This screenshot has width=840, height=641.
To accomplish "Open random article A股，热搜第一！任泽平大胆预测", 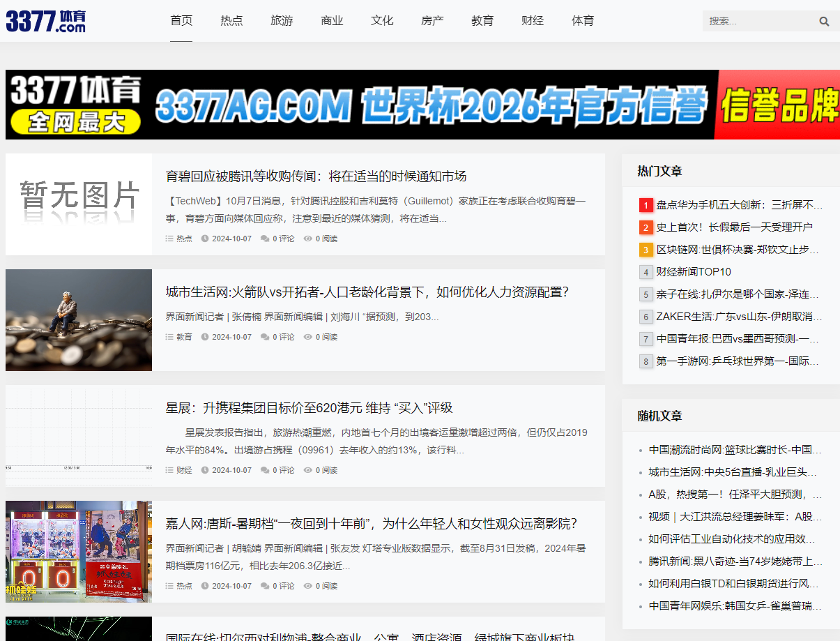I will (735, 495).
